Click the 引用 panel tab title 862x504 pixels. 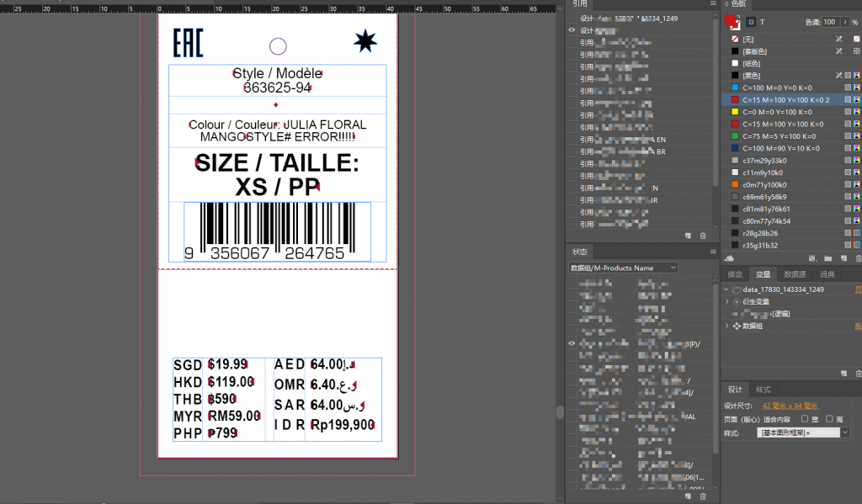pyautogui.click(x=580, y=3)
